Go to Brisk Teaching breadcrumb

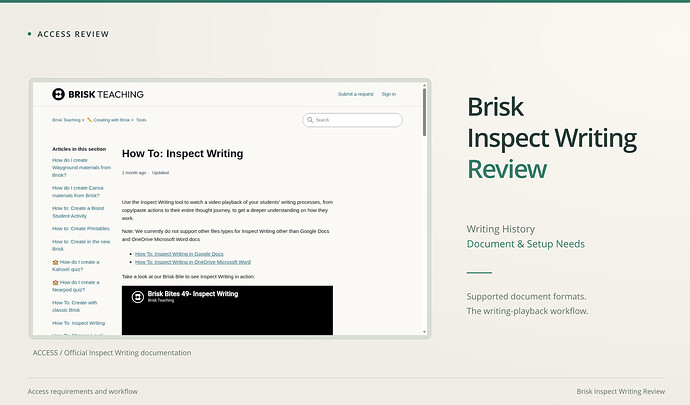click(x=66, y=120)
